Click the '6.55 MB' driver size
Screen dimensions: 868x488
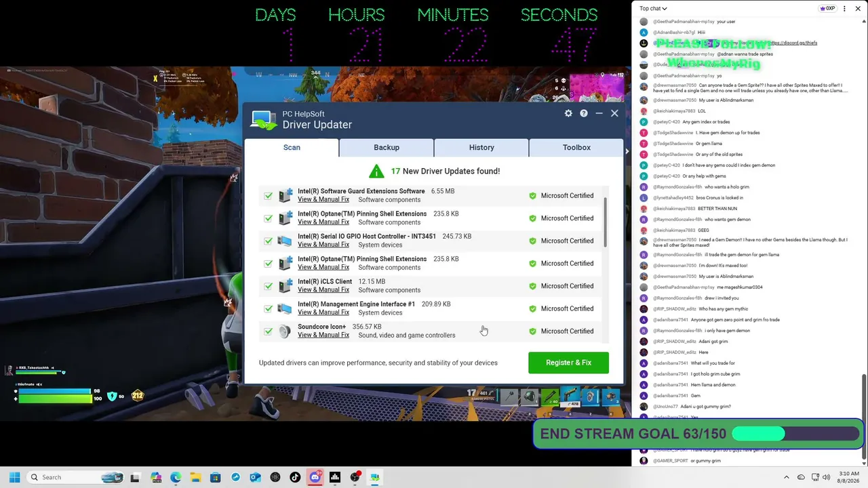[x=443, y=191]
